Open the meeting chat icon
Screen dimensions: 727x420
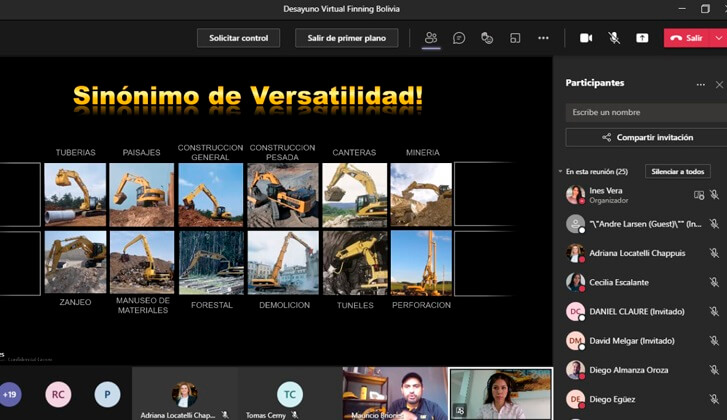tap(459, 38)
